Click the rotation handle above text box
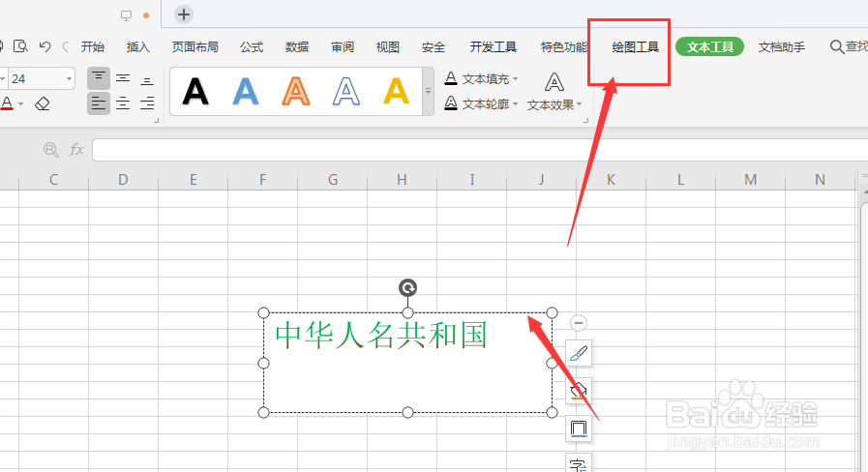 408,287
